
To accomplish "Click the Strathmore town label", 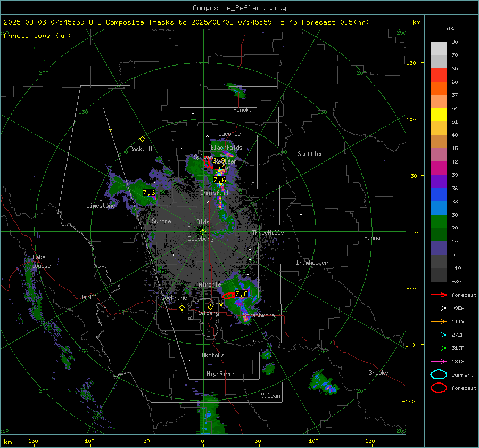I will tap(259, 315).
